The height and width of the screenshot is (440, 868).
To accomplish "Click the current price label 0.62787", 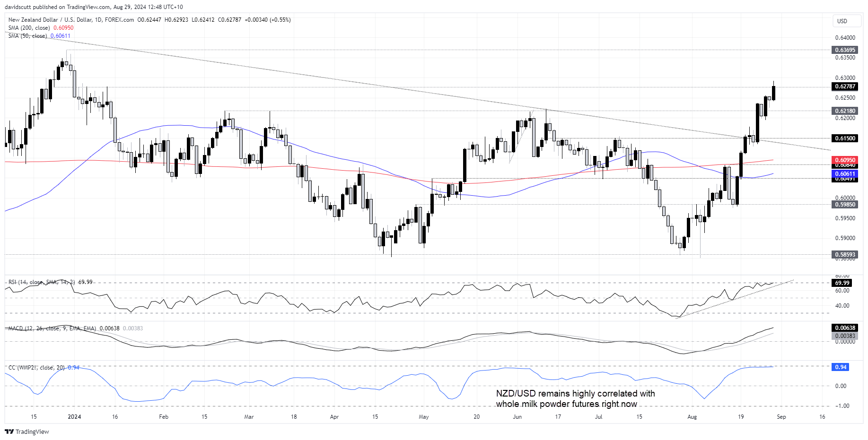I will click(x=845, y=86).
